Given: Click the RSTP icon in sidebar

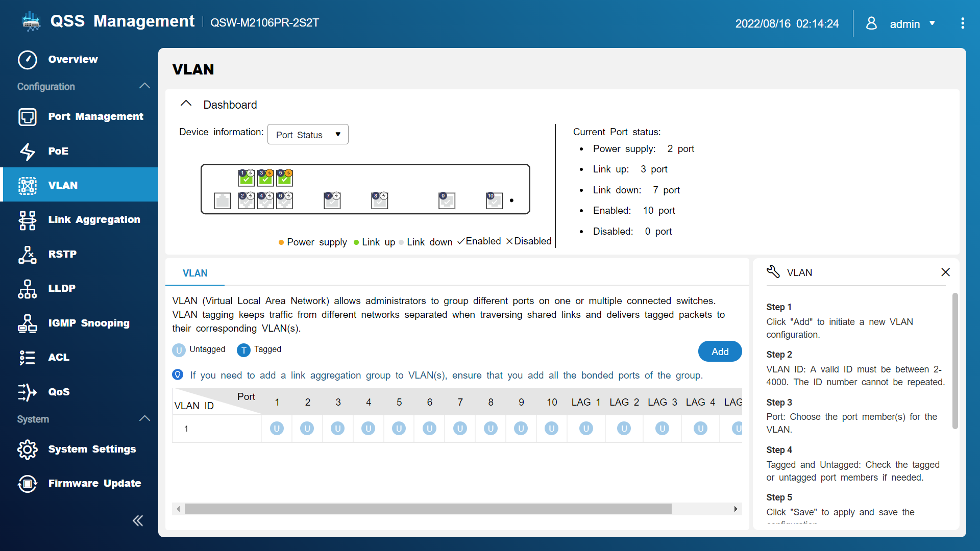Looking at the screenshot, I should (27, 254).
